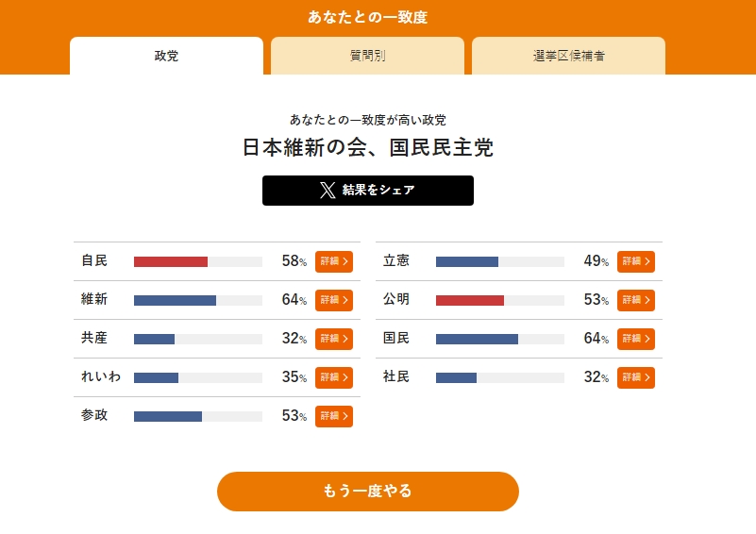Expand 参政 party 詳細

(x=333, y=416)
